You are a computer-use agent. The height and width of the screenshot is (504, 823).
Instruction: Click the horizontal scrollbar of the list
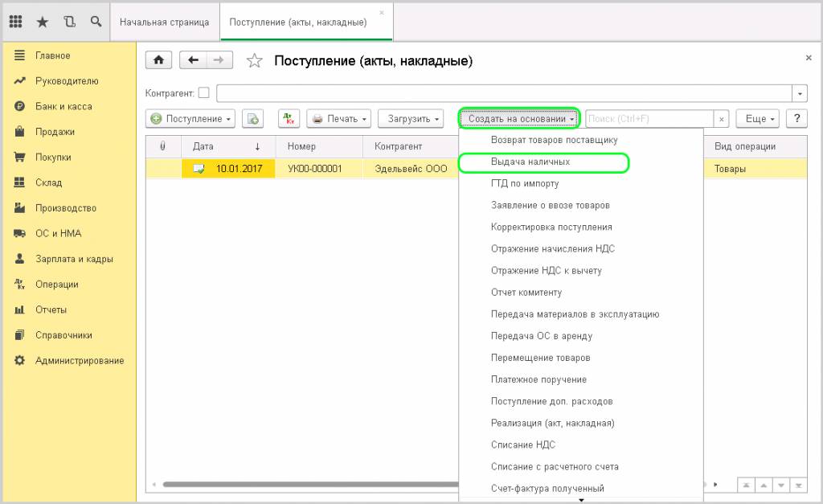pos(309,485)
